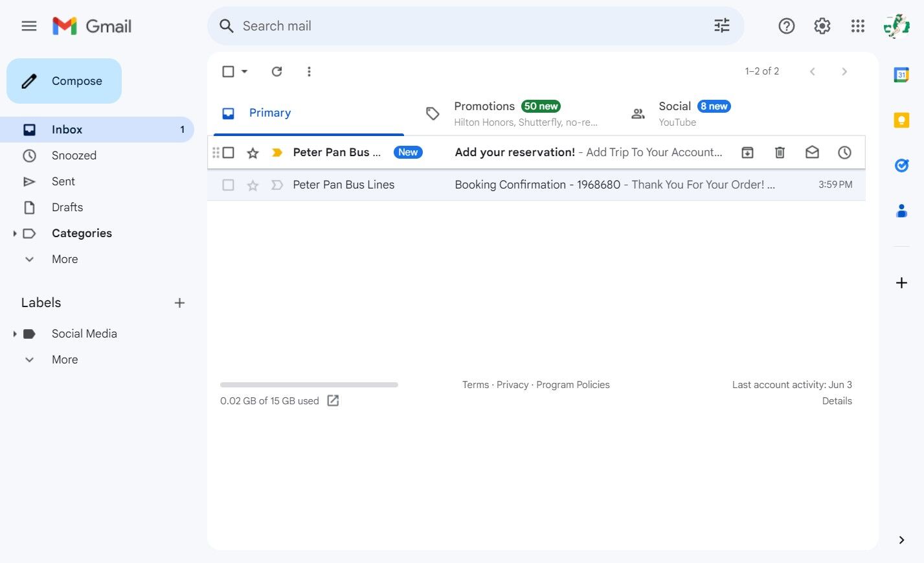
Task: View account activity Details
Action: pos(837,401)
